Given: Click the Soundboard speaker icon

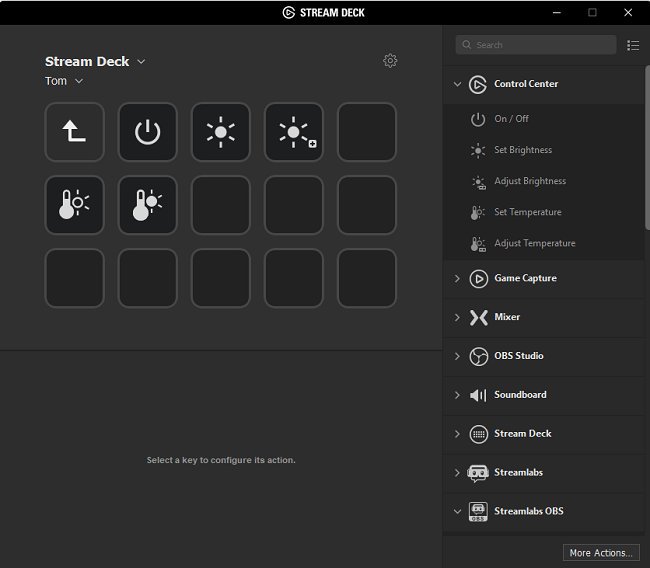Looking at the screenshot, I should pos(478,395).
